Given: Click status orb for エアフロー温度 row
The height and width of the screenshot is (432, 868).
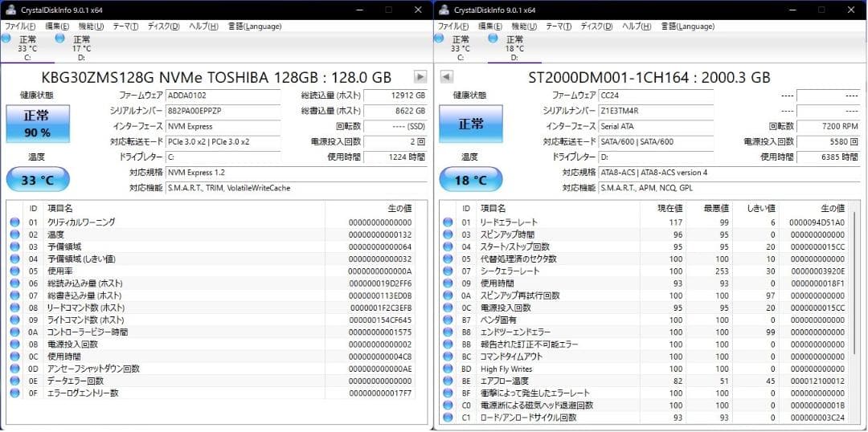Looking at the screenshot, I should [x=448, y=381].
